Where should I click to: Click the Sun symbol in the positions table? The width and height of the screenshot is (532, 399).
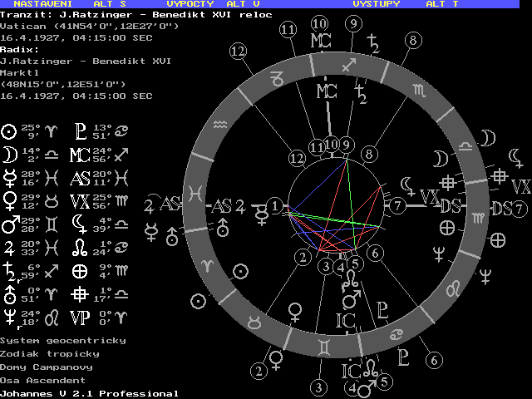click(9, 131)
